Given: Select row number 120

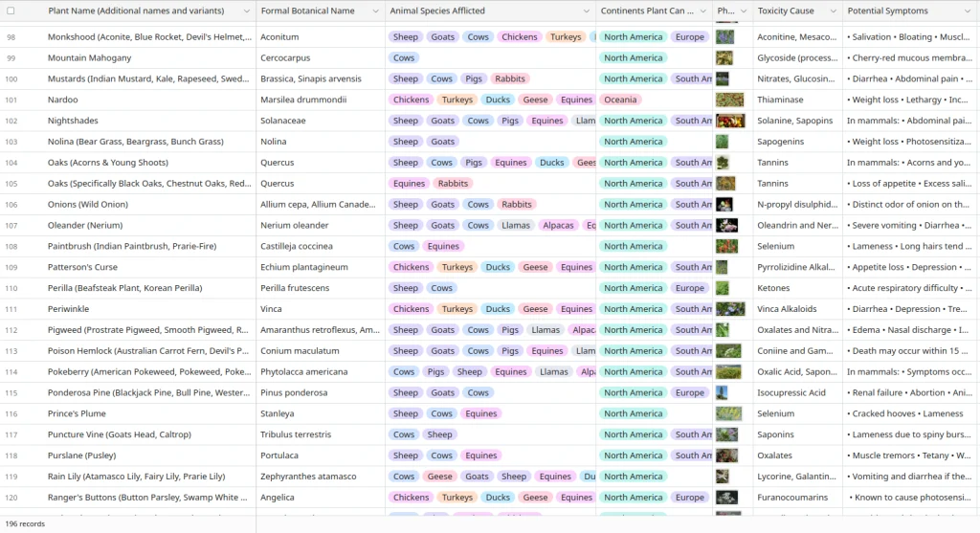Looking at the screenshot, I should (x=11, y=498).
